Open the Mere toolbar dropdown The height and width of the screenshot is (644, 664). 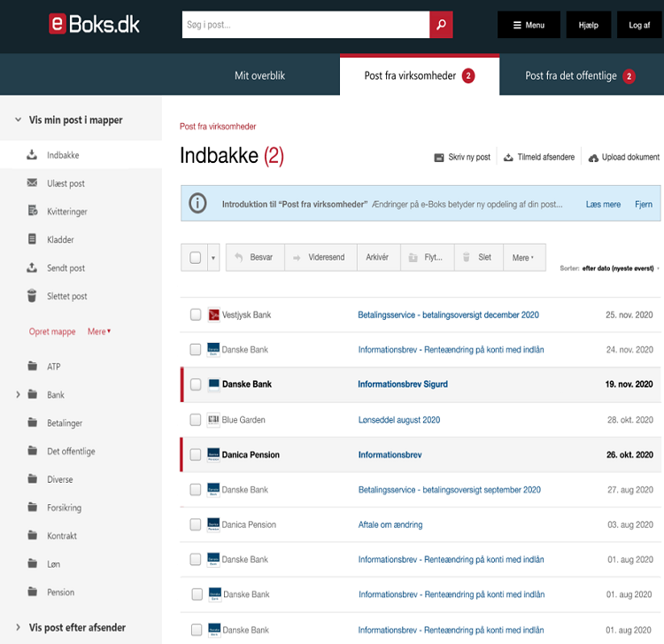point(524,257)
